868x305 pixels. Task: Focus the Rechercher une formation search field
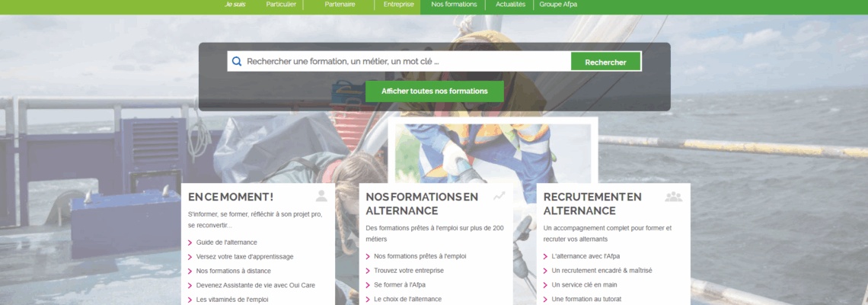404,62
